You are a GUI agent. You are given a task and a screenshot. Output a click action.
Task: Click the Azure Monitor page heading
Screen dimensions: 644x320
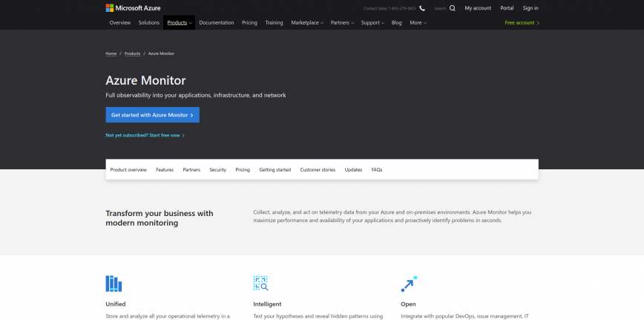pyautogui.click(x=145, y=80)
